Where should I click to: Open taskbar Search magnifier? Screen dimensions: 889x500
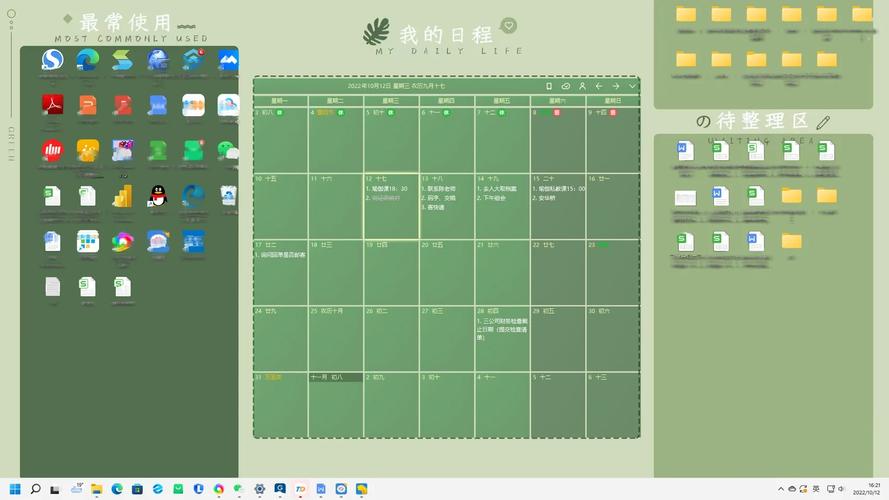[x=35, y=489]
